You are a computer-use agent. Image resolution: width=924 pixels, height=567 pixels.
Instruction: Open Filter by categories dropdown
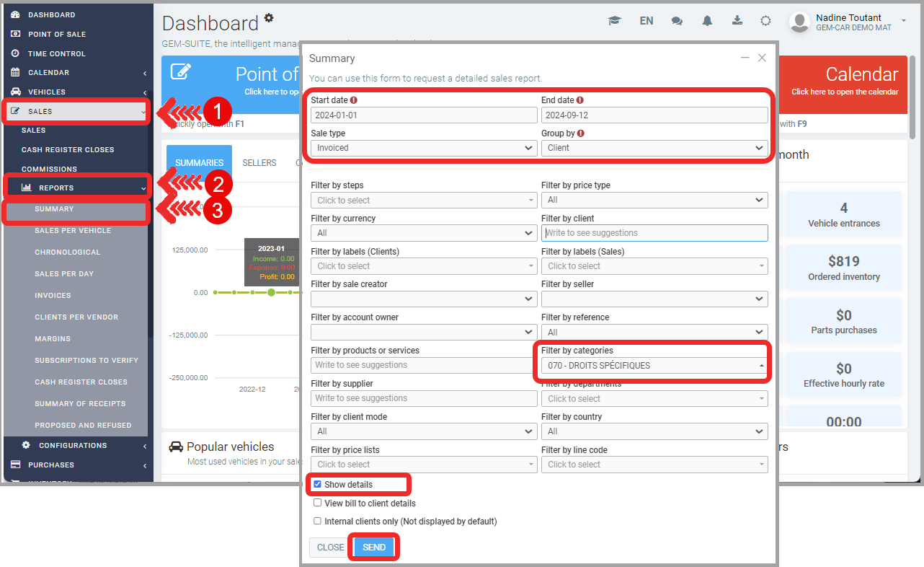654,366
